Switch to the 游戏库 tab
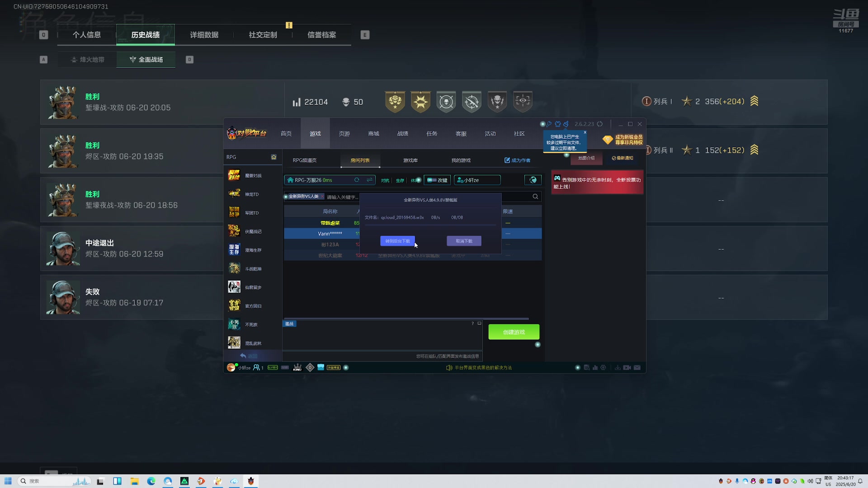The width and height of the screenshot is (868, 488). tap(410, 160)
